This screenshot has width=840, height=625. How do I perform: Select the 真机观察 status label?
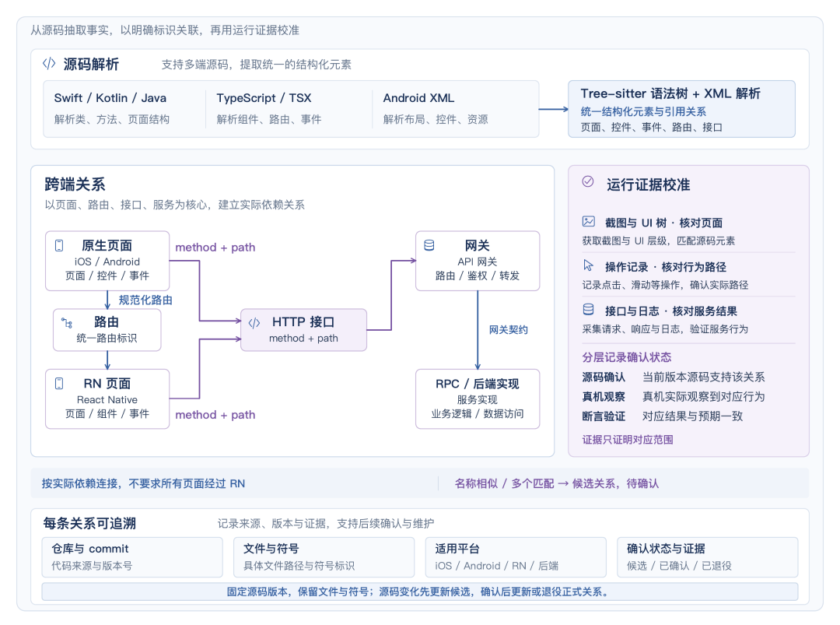click(x=604, y=397)
